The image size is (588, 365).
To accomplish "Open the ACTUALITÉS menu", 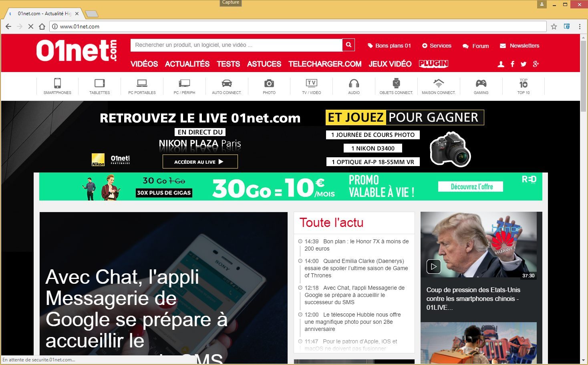I will pyautogui.click(x=187, y=64).
